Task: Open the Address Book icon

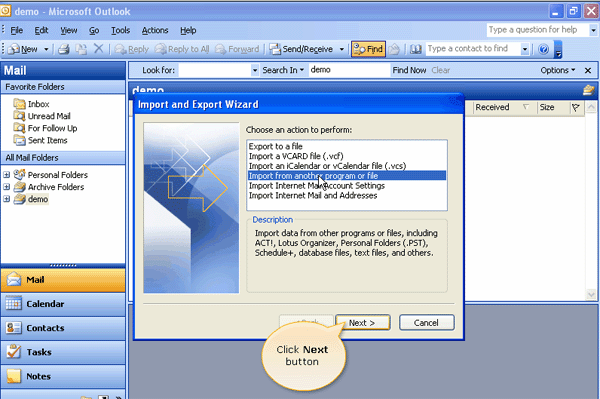Action: (x=416, y=49)
